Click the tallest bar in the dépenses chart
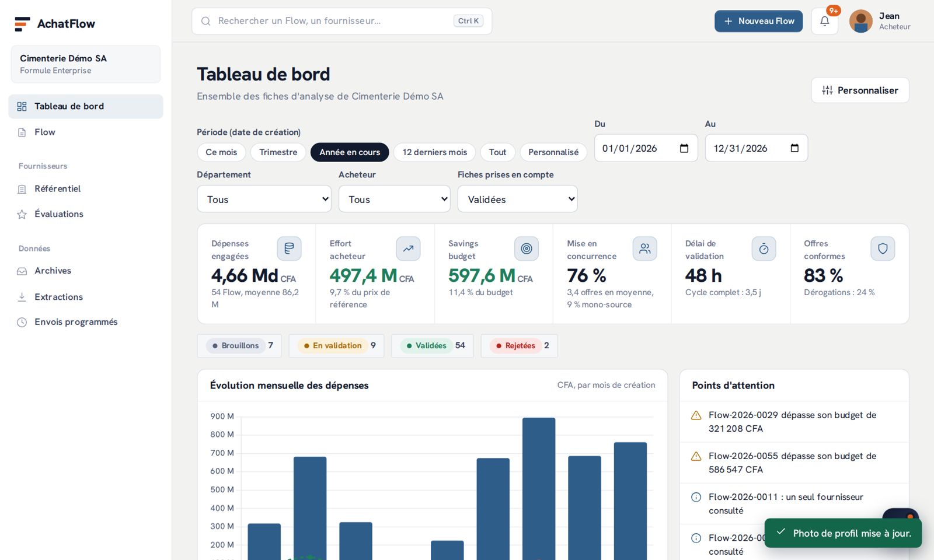This screenshot has height=560, width=934. tap(539, 489)
